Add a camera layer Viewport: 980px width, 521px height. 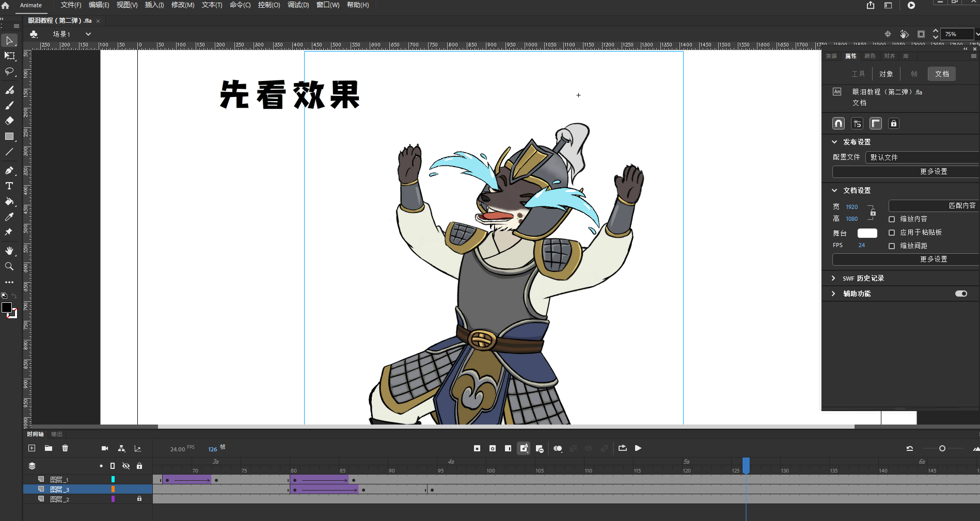point(105,448)
